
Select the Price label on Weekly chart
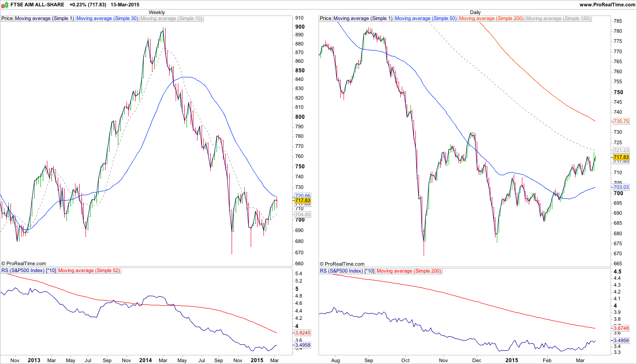(x=7, y=19)
